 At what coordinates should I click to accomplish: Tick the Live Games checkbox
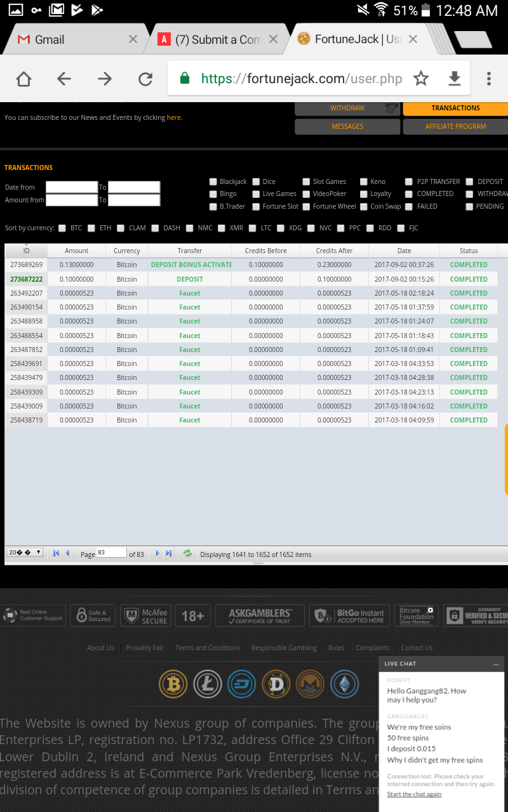[x=256, y=193]
